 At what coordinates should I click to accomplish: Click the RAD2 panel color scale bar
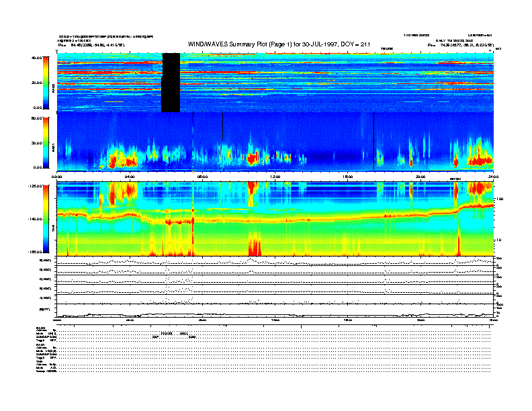click(x=46, y=83)
